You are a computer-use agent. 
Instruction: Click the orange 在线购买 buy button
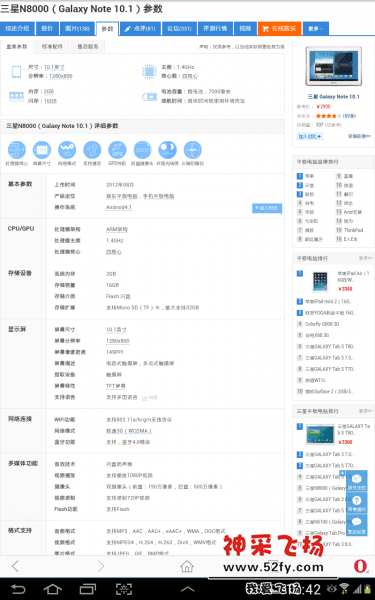[x=280, y=29]
